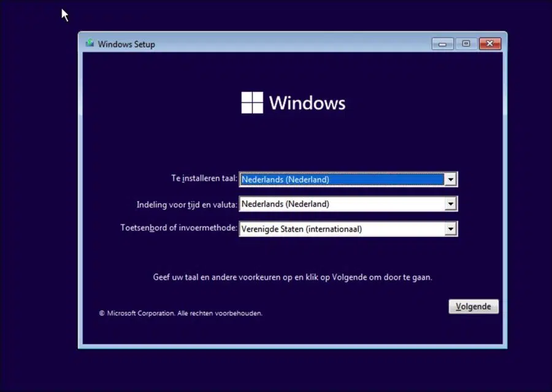
Task: Open the 'Te installeren taal' dropdown arrow
Action: (x=450, y=180)
